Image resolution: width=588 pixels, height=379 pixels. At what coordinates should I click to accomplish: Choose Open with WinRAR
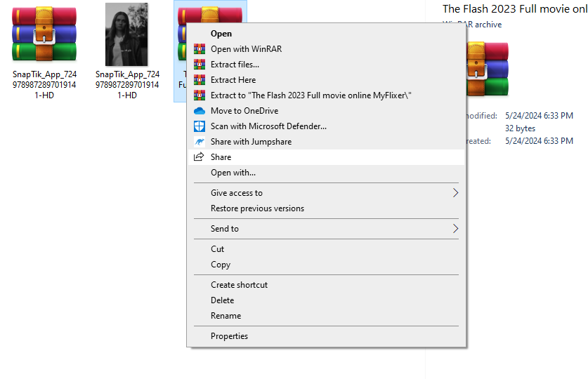tap(325, 49)
